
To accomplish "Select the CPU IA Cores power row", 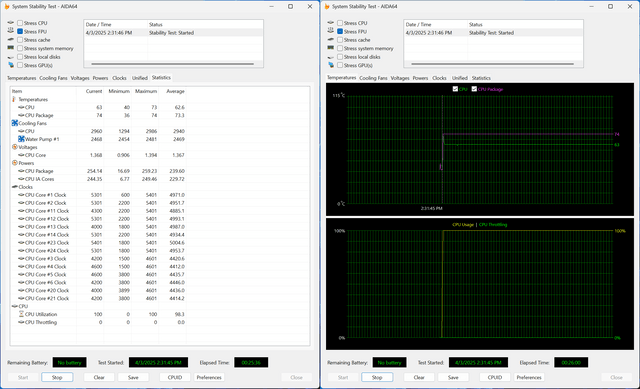I will [x=98, y=179].
